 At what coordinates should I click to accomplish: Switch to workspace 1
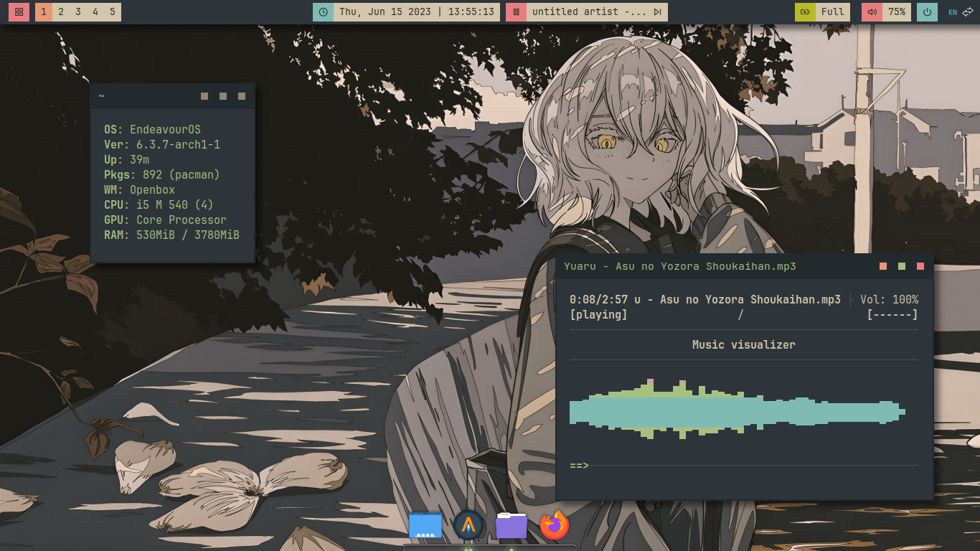click(44, 12)
